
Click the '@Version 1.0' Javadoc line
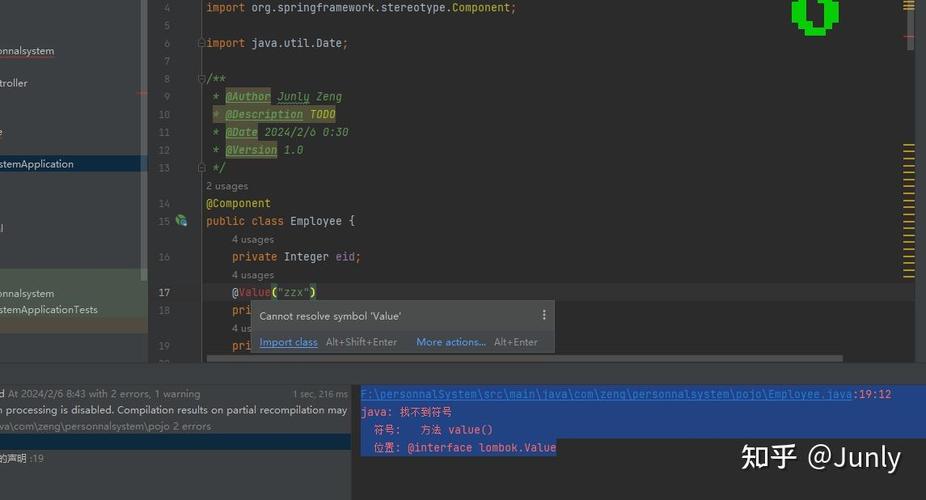(x=258, y=150)
